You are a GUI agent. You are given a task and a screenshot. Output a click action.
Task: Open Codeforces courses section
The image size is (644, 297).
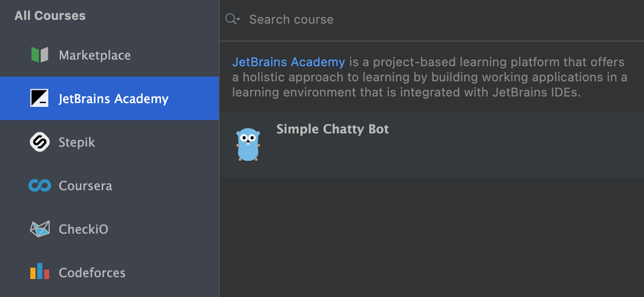[x=109, y=272]
